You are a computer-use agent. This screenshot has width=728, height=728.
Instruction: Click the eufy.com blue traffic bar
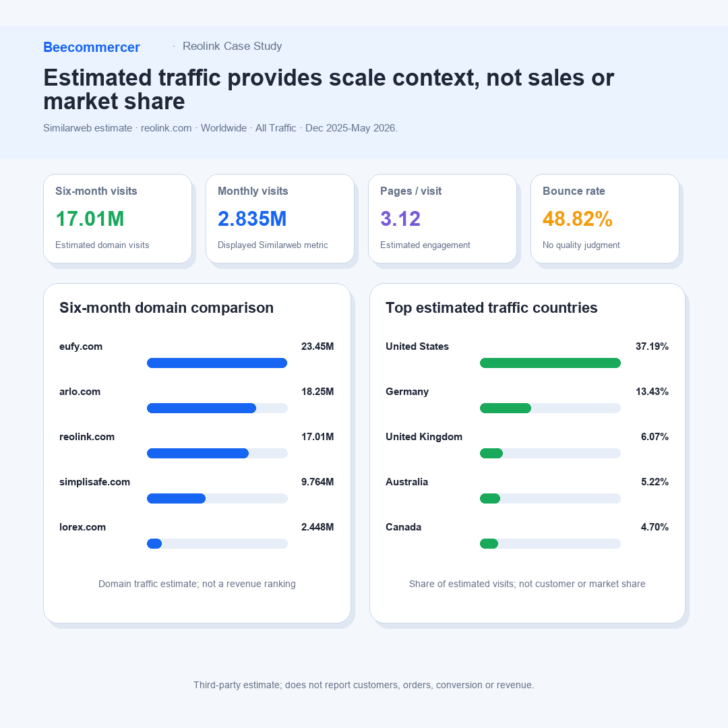coord(217,363)
